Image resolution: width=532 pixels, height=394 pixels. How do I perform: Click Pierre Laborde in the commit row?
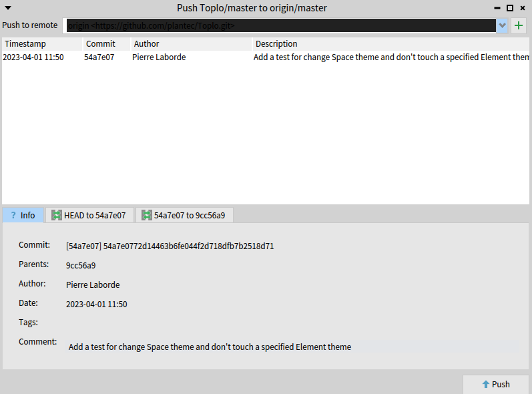point(159,57)
